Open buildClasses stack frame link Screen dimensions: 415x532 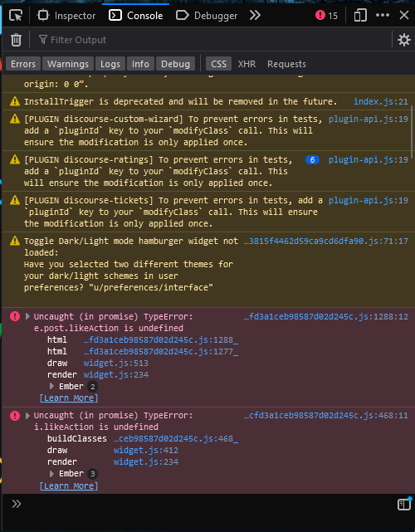click(176, 439)
